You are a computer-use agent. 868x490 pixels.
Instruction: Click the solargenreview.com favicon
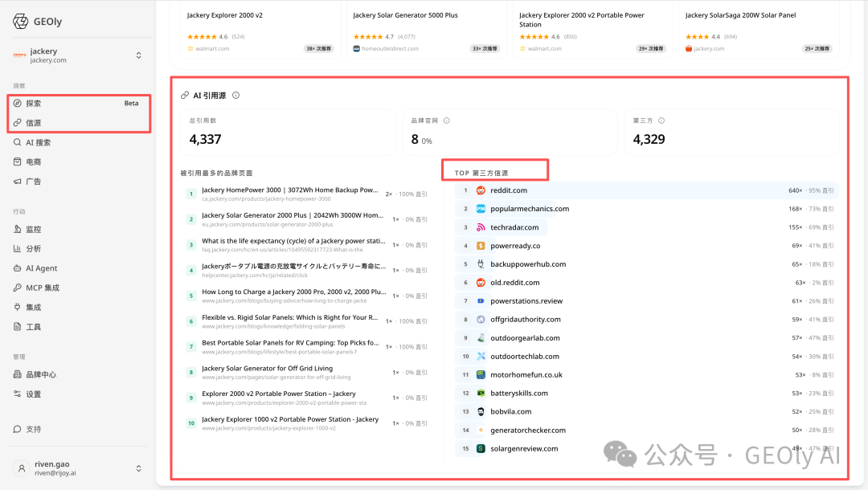(481, 448)
